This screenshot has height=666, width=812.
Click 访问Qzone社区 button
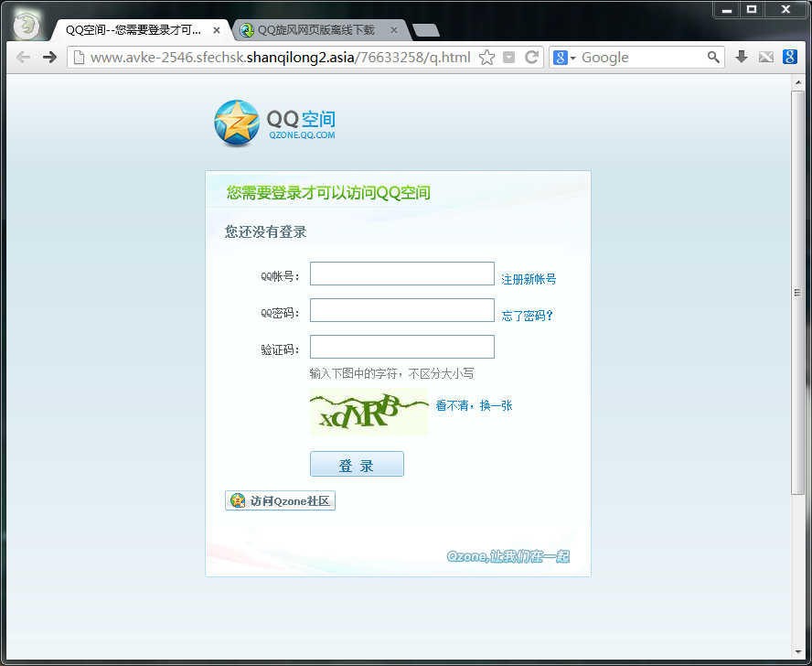(x=280, y=500)
